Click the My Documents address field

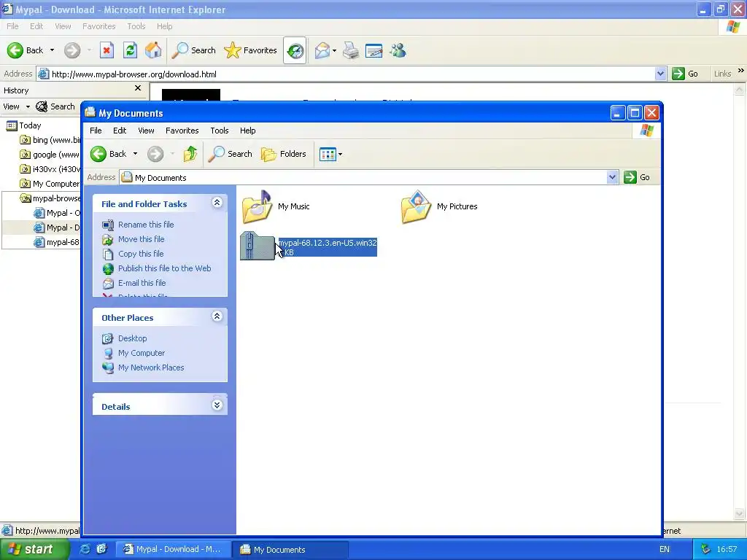370,178
